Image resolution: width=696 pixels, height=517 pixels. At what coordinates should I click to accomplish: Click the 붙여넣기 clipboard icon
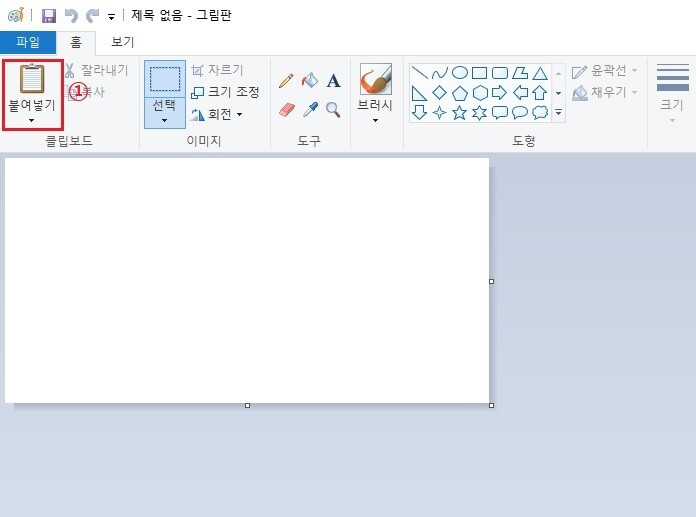coord(32,79)
